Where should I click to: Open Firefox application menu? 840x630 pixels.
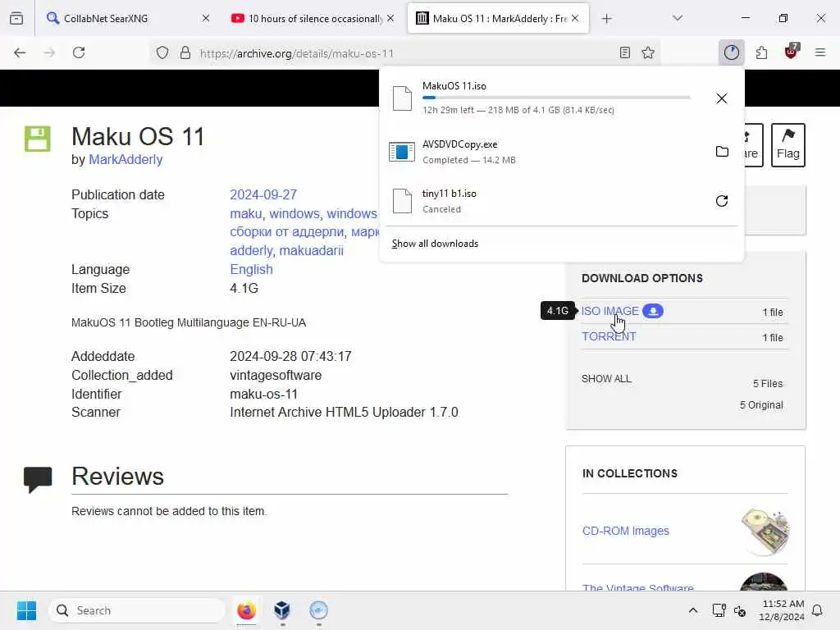click(x=820, y=52)
